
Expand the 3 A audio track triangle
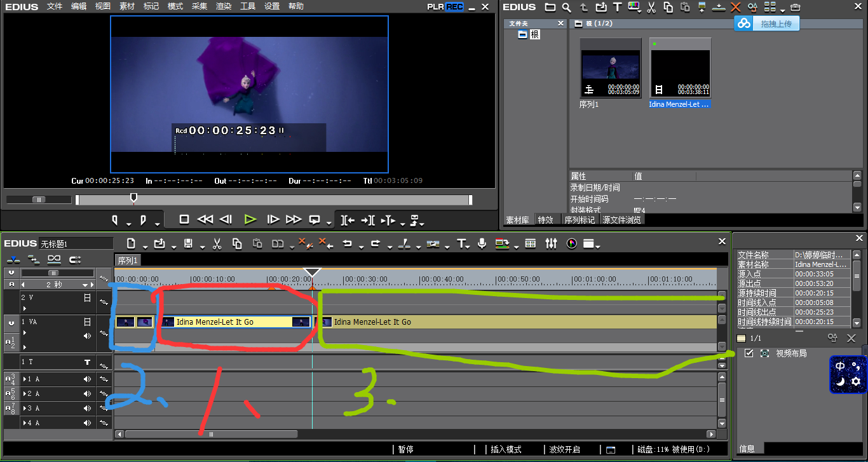pos(25,409)
